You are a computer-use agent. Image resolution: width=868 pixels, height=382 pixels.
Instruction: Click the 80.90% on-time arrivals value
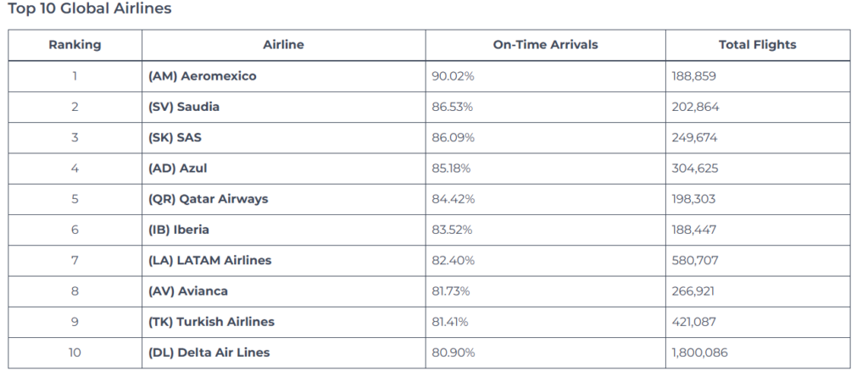(x=453, y=352)
